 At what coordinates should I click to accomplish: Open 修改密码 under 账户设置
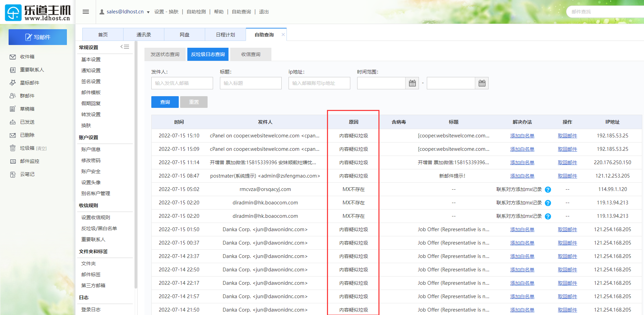pyautogui.click(x=91, y=160)
